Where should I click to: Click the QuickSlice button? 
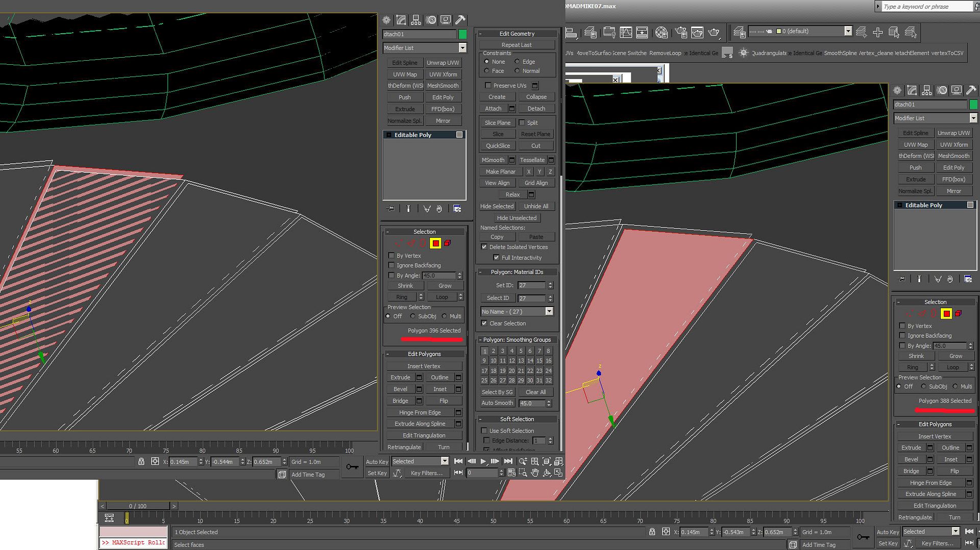pos(498,146)
